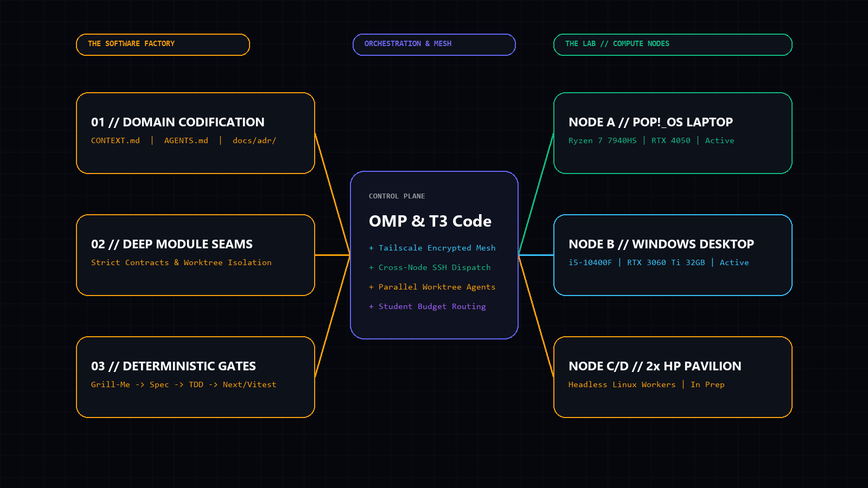Click the Active status of Node B

(735, 262)
